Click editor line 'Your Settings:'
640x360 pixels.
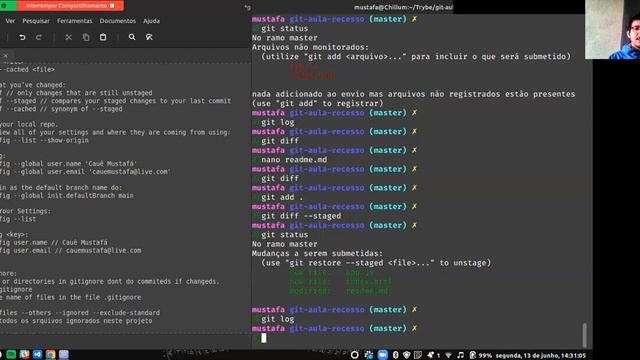coord(25,211)
